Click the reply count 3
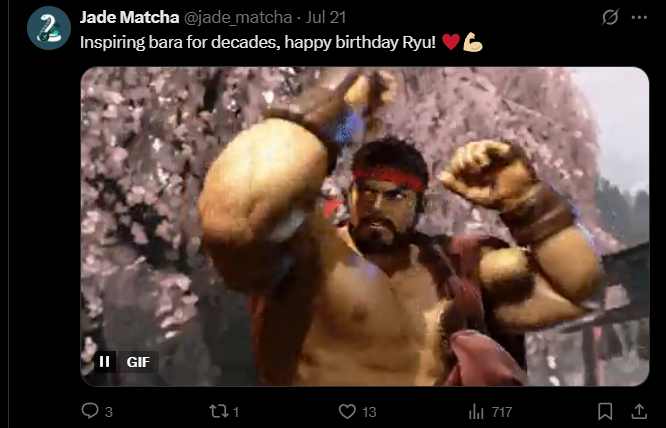 click(109, 412)
